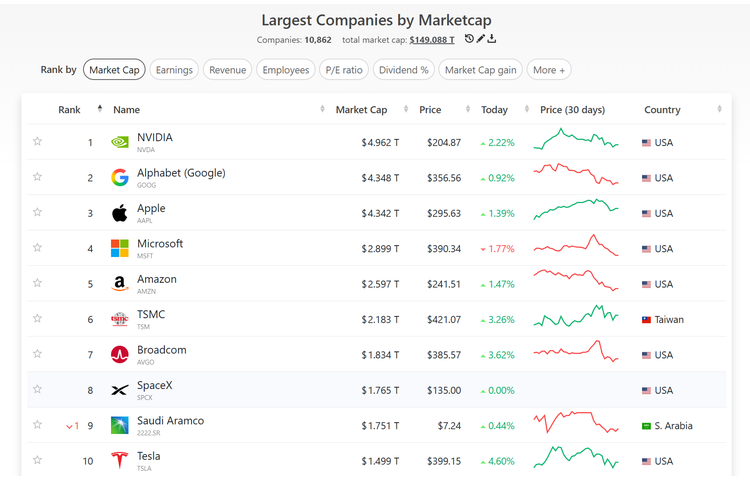Rank companies by Employees
The width and height of the screenshot is (750, 500).
coord(286,70)
